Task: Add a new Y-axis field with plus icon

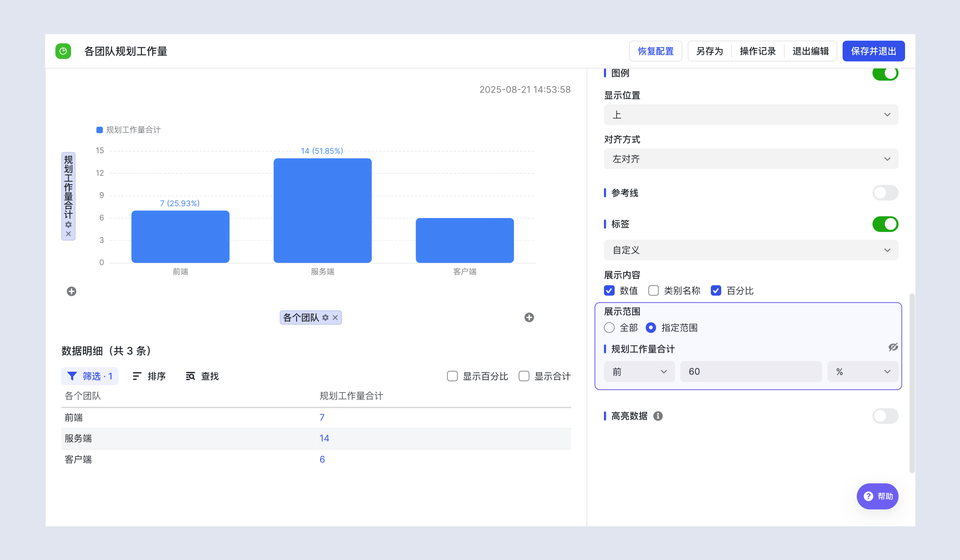Action: [x=72, y=291]
